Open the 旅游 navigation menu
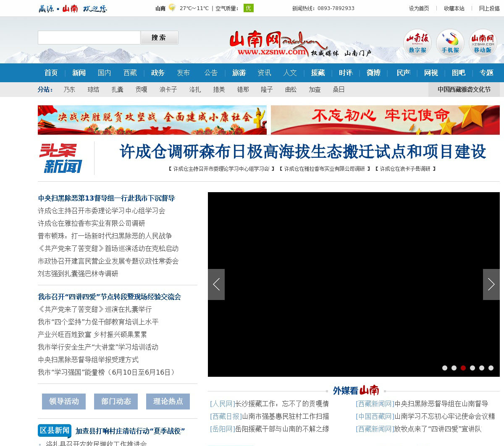 [x=239, y=73]
